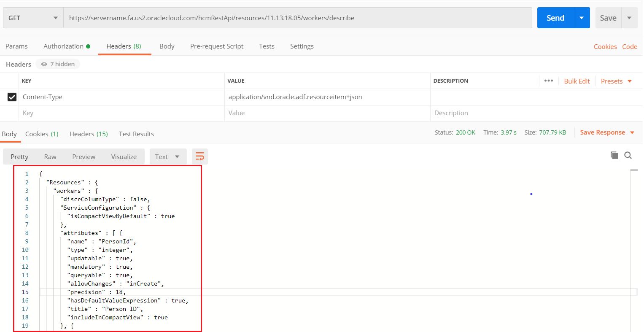644x332 pixels.
Task: Switch response view to Preview
Action: point(84,157)
